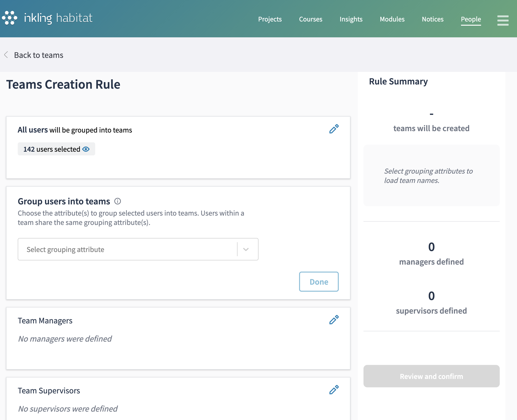View selected users via eye icon
517x420 pixels.
click(86, 149)
